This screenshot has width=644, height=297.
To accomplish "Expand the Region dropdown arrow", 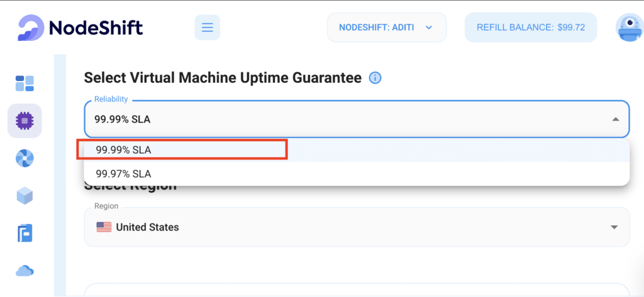I will (x=614, y=227).
